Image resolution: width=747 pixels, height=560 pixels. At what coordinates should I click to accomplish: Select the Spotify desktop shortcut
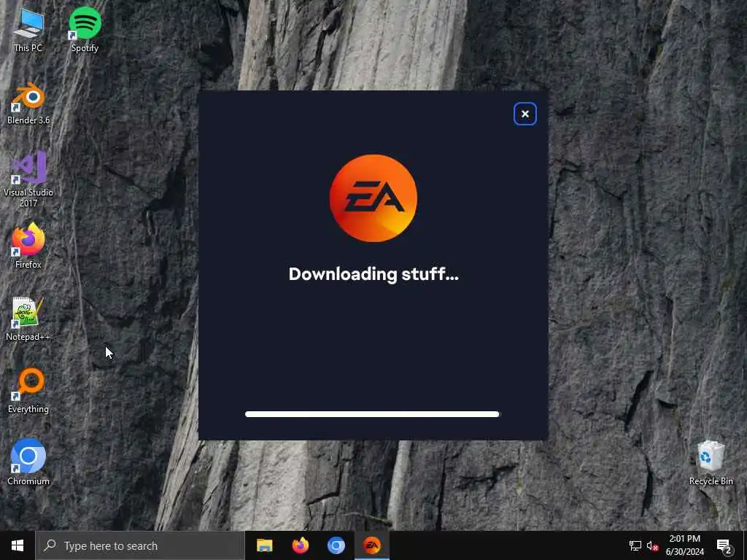tap(85, 29)
